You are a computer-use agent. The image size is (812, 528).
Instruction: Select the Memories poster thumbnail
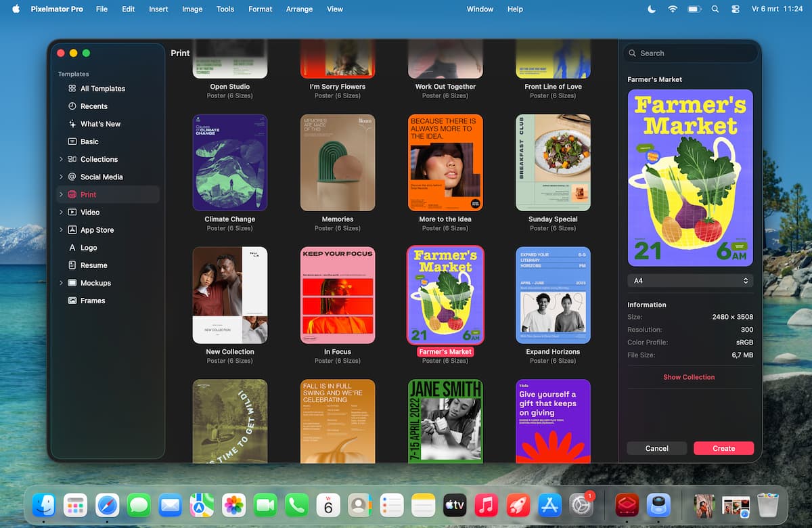338,162
